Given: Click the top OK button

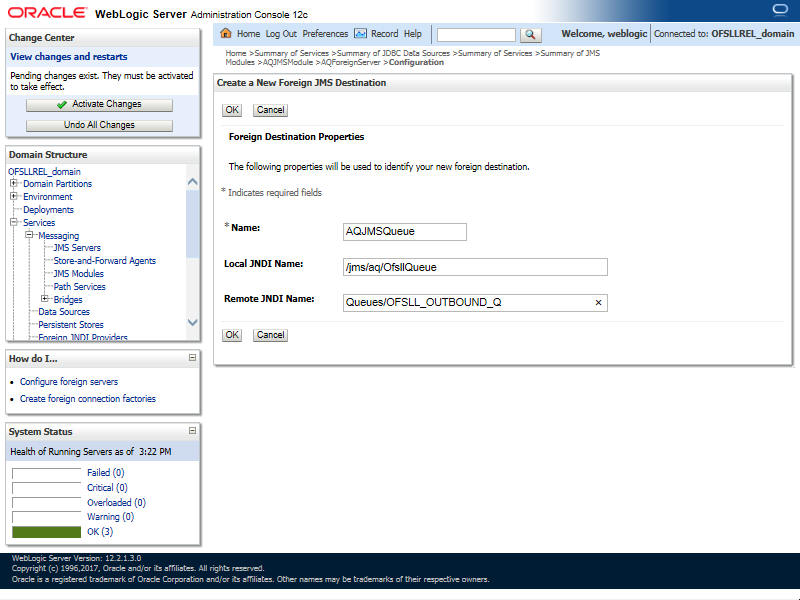Looking at the screenshot, I should (x=232, y=110).
